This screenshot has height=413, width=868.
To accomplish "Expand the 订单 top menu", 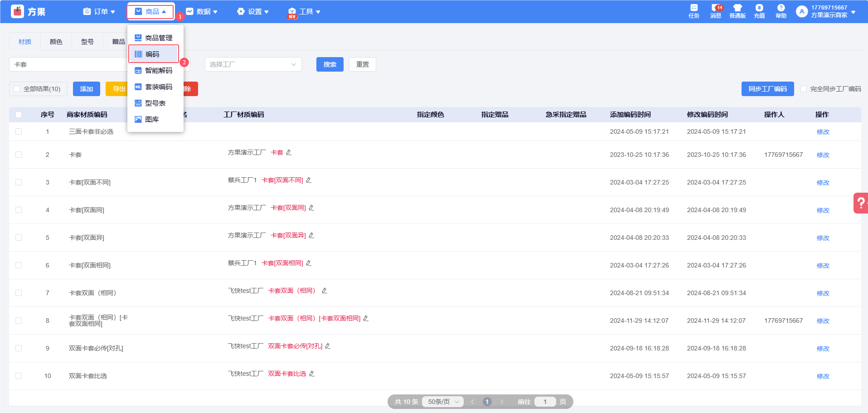I will pyautogui.click(x=99, y=12).
